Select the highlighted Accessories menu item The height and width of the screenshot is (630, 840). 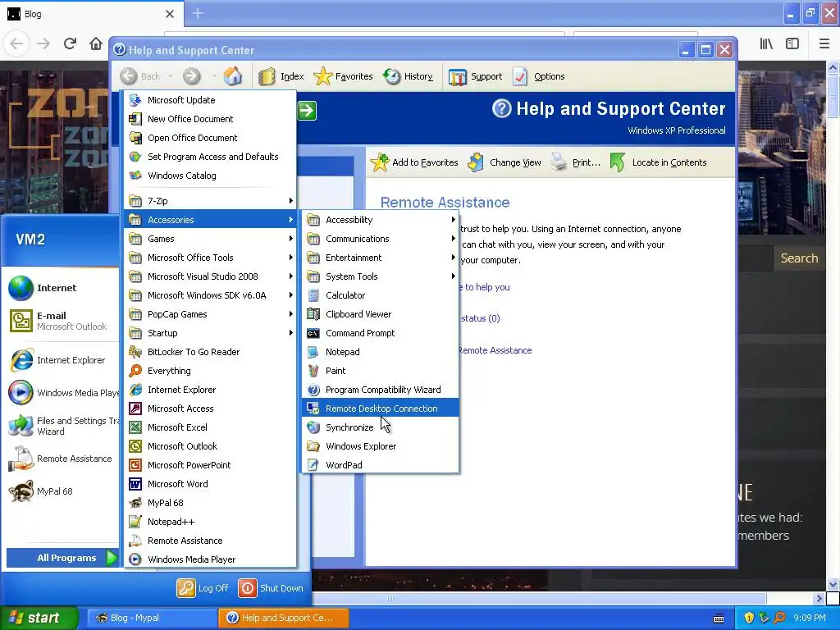tap(211, 220)
